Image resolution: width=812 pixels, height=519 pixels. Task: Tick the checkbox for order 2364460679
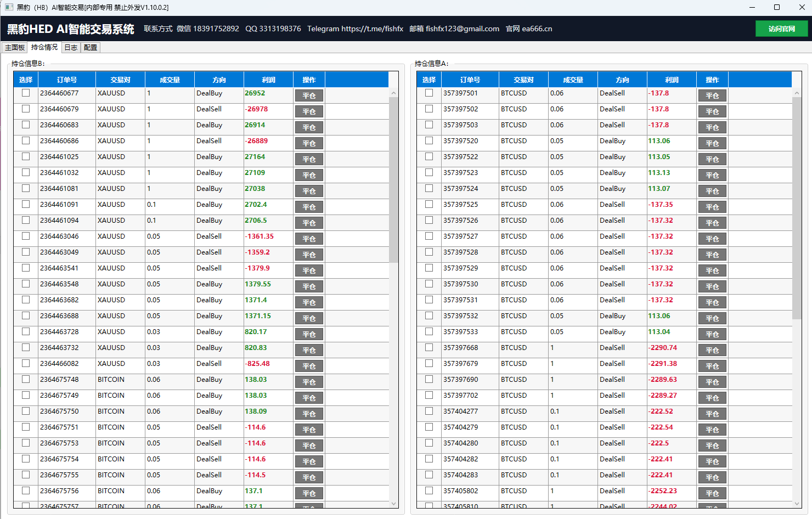coord(26,109)
